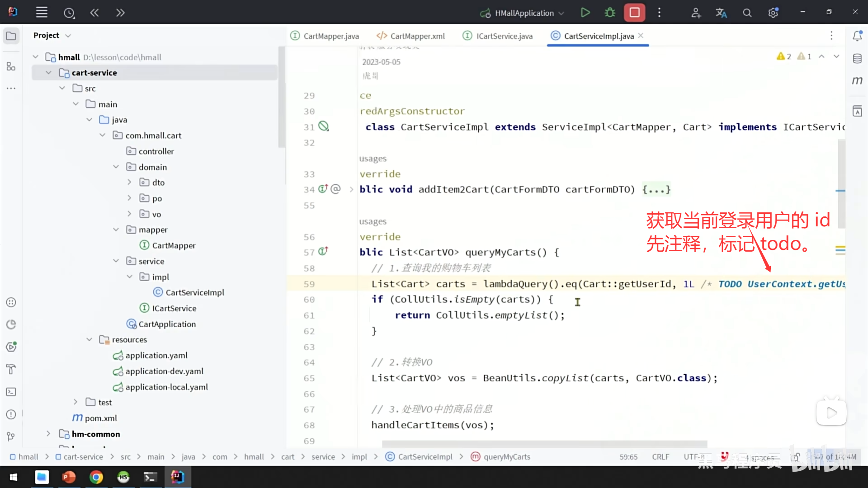Toggle the Project tool window folder icon

11,36
